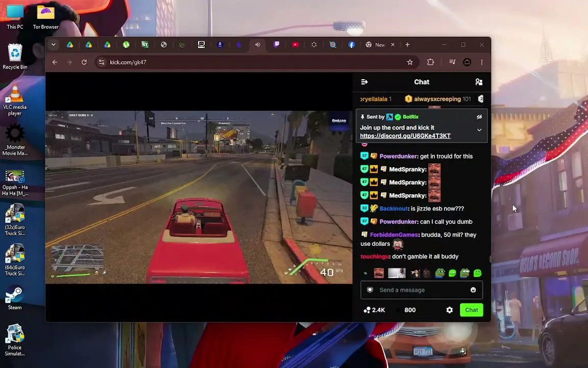Viewport: 588px width, 368px height.
Task: Open a new browser tab
Action: (407, 44)
